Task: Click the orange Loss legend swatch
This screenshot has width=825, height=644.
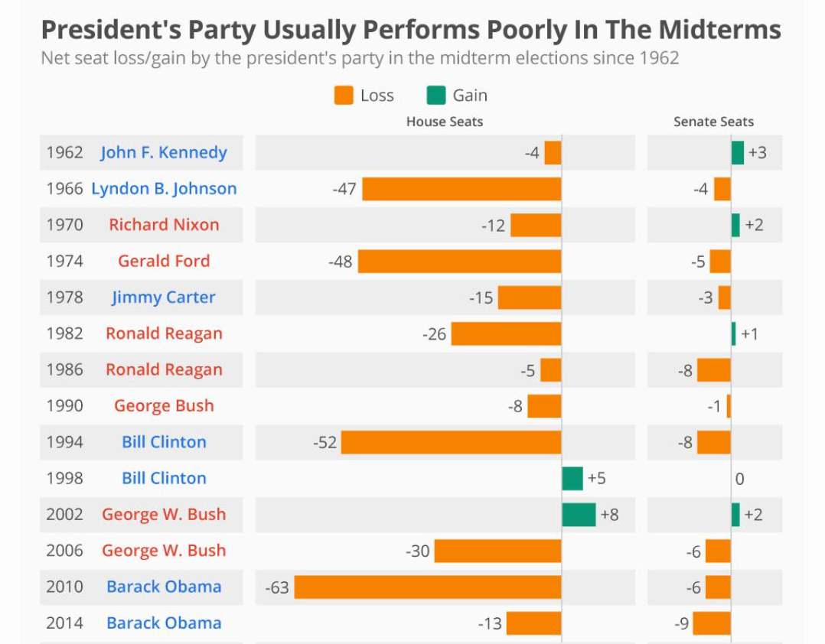Action: pyautogui.click(x=344, y=96)
